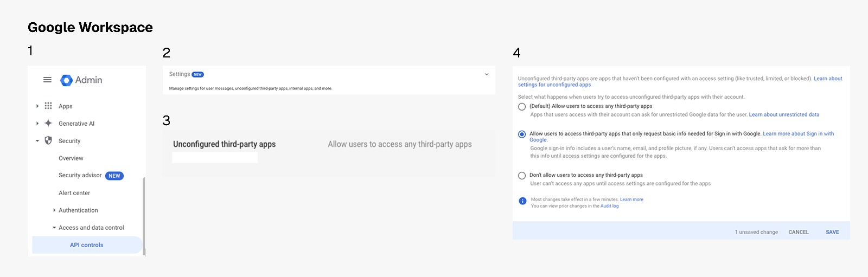Viewport: 868px width, 277px height.
Task: Click the sidebar vertical scrollbar
Action: tap(144, 215)
